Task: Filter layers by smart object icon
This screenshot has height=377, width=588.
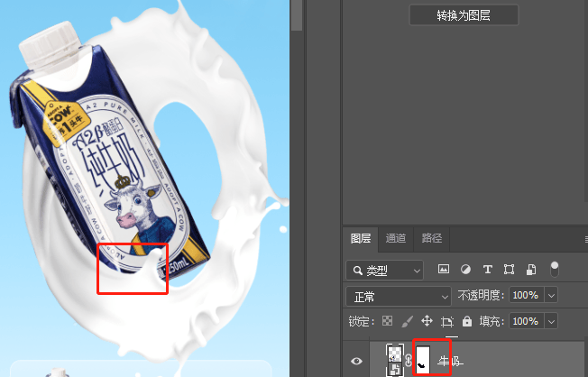Action: point(530,270)
